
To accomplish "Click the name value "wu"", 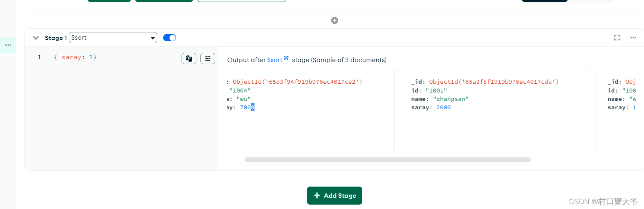I will point(244,99).
